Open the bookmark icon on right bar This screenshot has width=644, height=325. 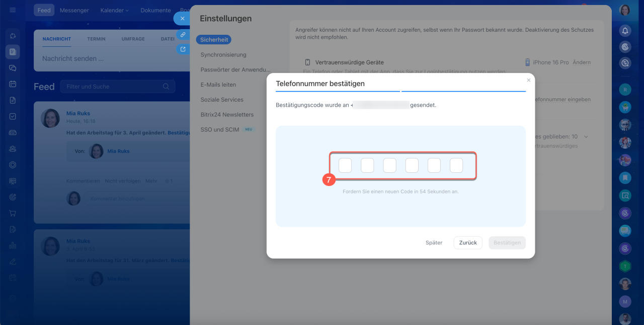click(625, 177)
